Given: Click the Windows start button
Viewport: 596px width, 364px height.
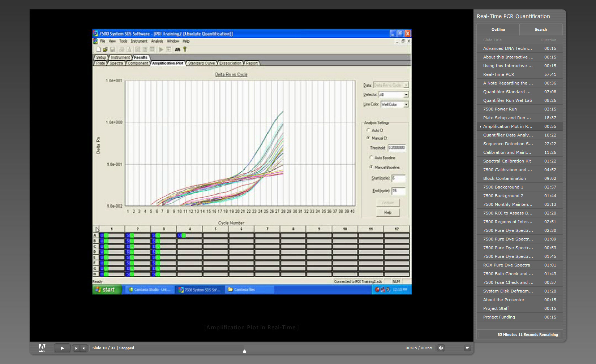Looking at the screenshot, I should [107, 290].
